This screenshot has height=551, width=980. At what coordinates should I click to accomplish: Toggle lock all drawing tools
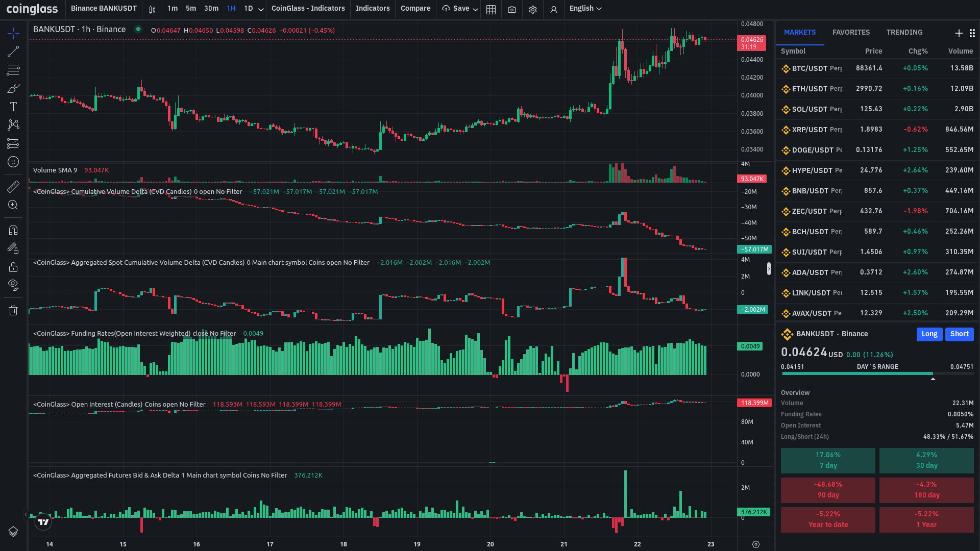pos(13,267)
